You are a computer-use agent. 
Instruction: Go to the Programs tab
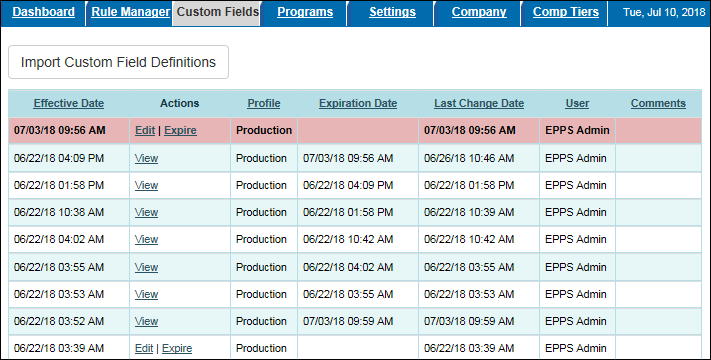coord(305,12)
